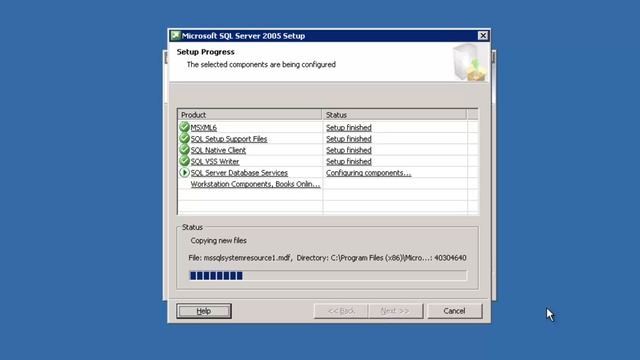This screenshot has width=640, height=360.
Task: Click Setup finished status for SQL Native Client
Action: pos(349,150)
